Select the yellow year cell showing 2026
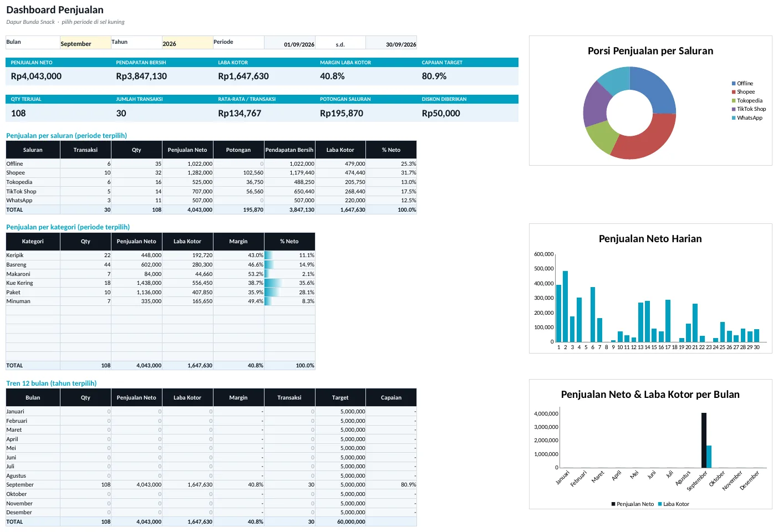 (x=187, y=43)
